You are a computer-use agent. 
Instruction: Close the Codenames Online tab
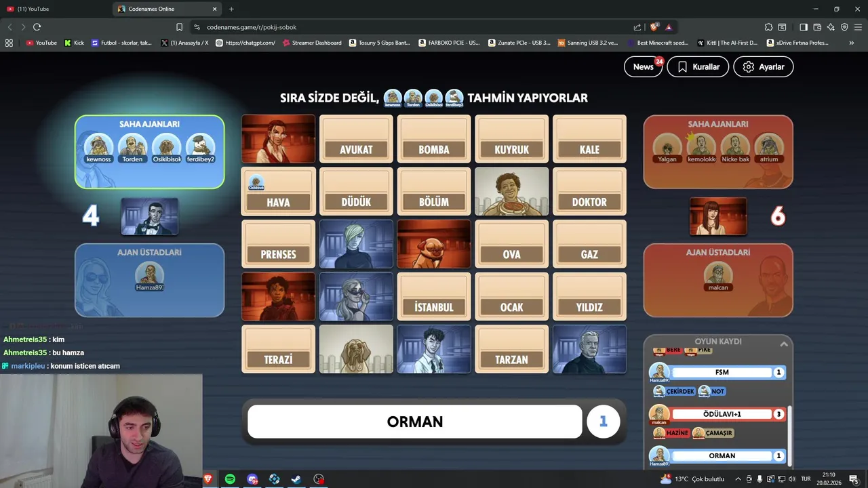[215, 9]
